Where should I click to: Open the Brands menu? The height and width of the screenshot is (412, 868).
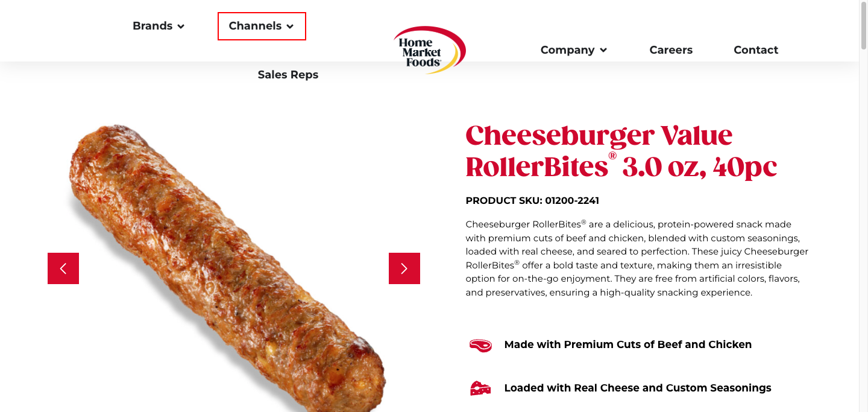[153, 26]
